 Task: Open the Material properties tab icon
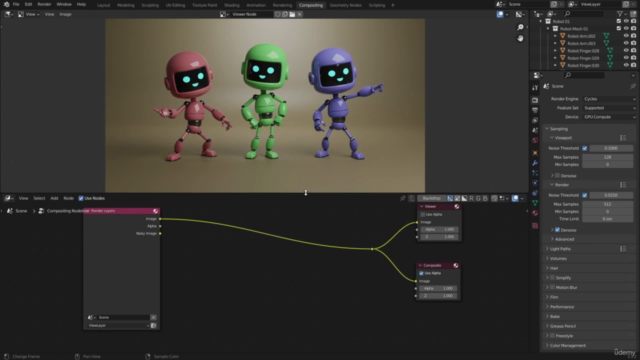pos(535,213)
